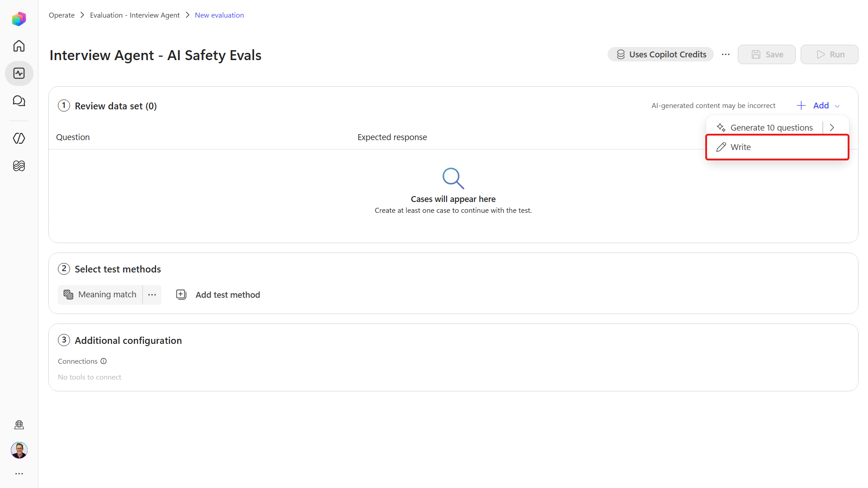This screenshot has height=488, width=868.
Task: Open the header more options ellipsis
Action: tap(726, 54)
